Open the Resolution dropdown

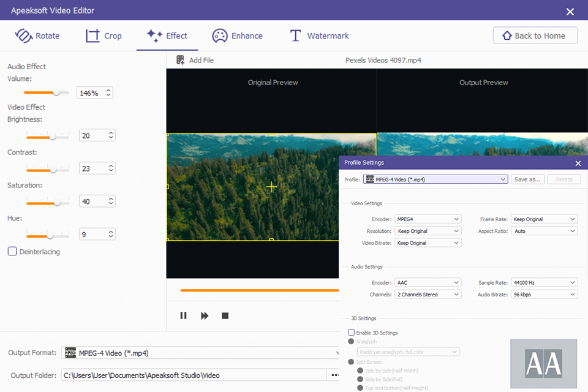tap(428, 231)
